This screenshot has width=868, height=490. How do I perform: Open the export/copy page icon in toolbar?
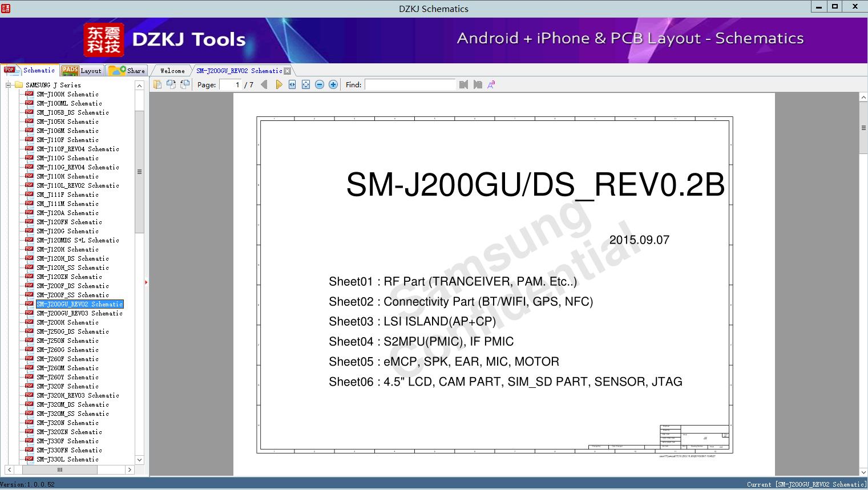(x=157, y=84)
